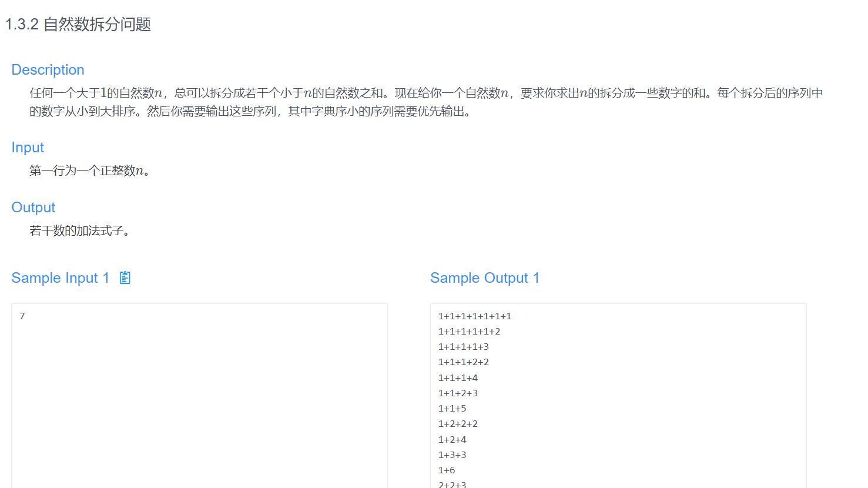Click the Input section heading
Screen dimensions: 868x488
pyautogui.click(x=28, y=148)
